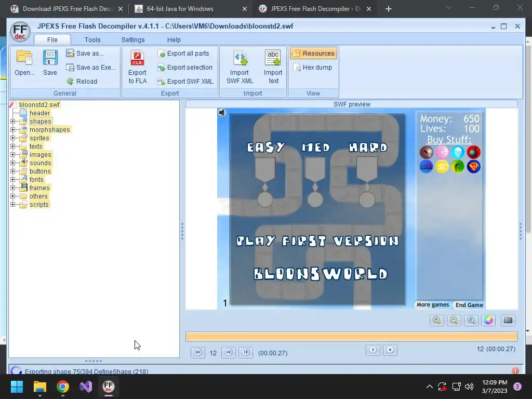Import text into the SWF

click(273, 67)
